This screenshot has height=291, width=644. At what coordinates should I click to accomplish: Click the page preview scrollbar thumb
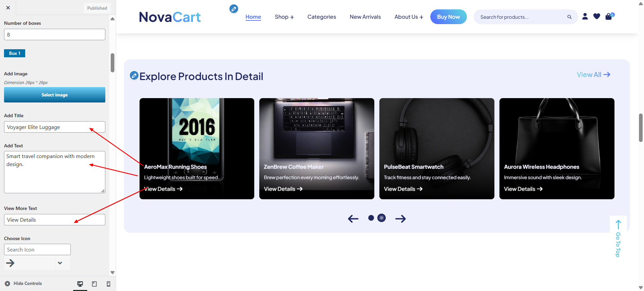coord(641,128)
